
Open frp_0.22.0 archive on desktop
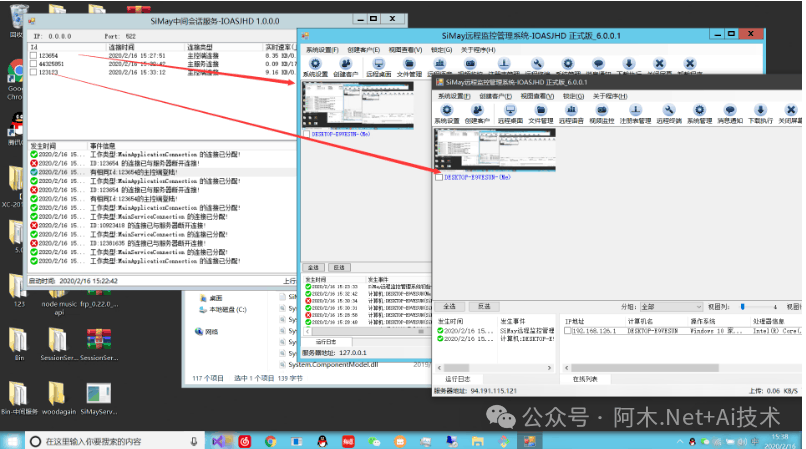click(x=99, y=298)
